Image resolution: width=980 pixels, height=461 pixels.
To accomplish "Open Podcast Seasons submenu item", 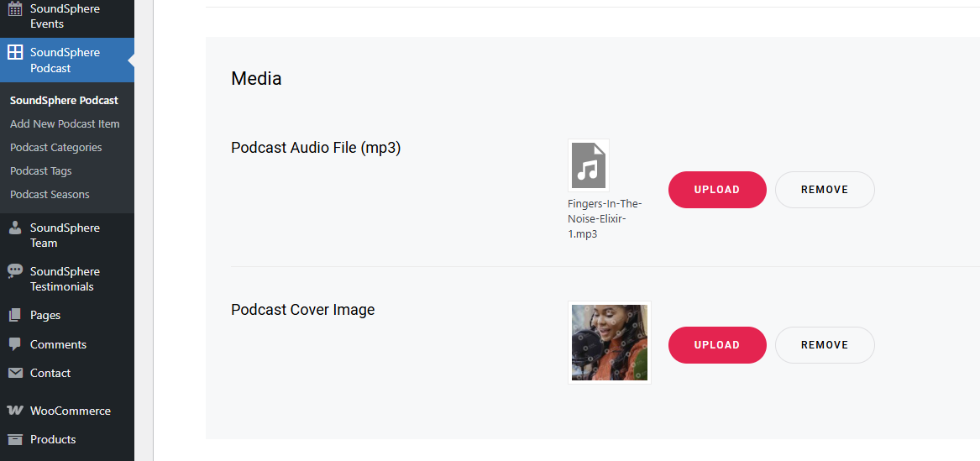I will click(50, 194).
